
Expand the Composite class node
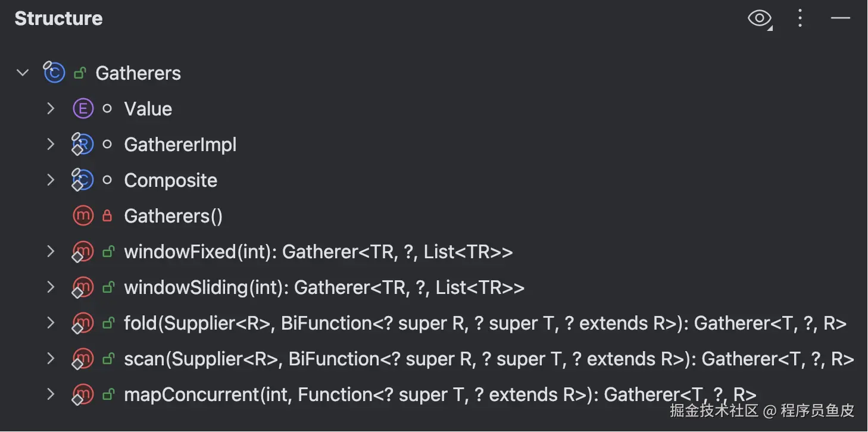[51, 180]
